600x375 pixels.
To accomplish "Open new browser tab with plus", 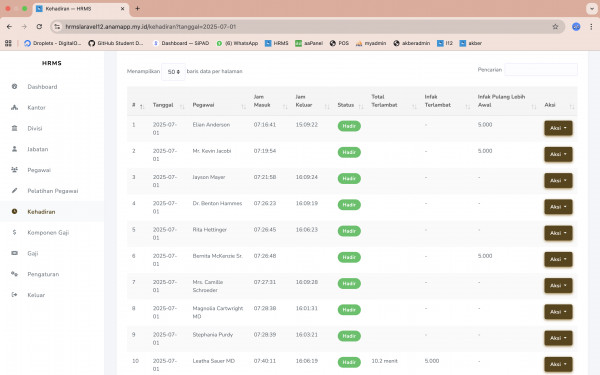I will (137, 8).
